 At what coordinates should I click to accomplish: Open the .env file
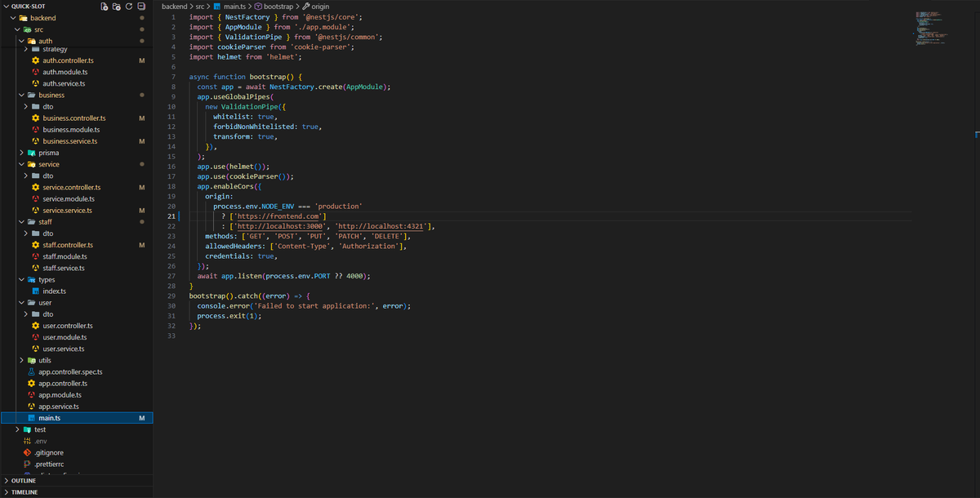[41, 441]
